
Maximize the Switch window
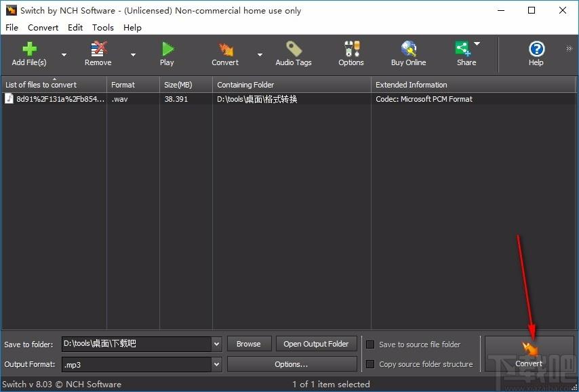click(x=532, y=10)
